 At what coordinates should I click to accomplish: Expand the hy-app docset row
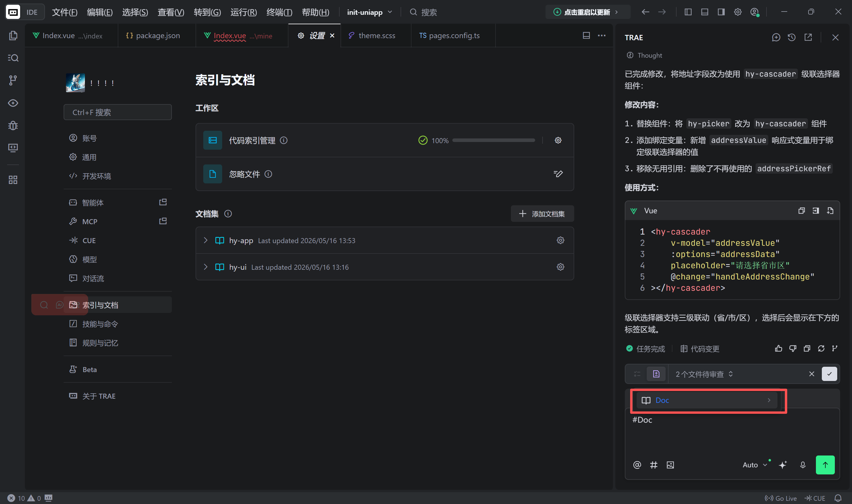[205, 240]
